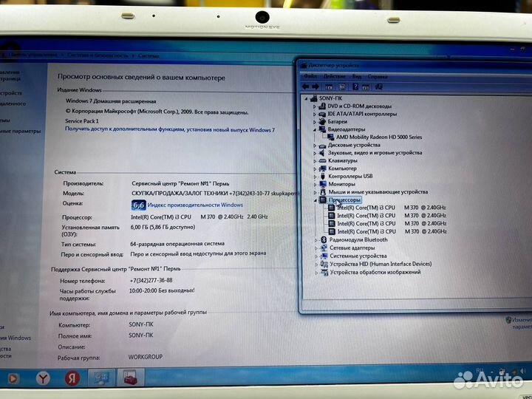532x399 pixels.
Task: Expand Контроллеры USB
Action: pyautogui.click(x=316, y=177)
